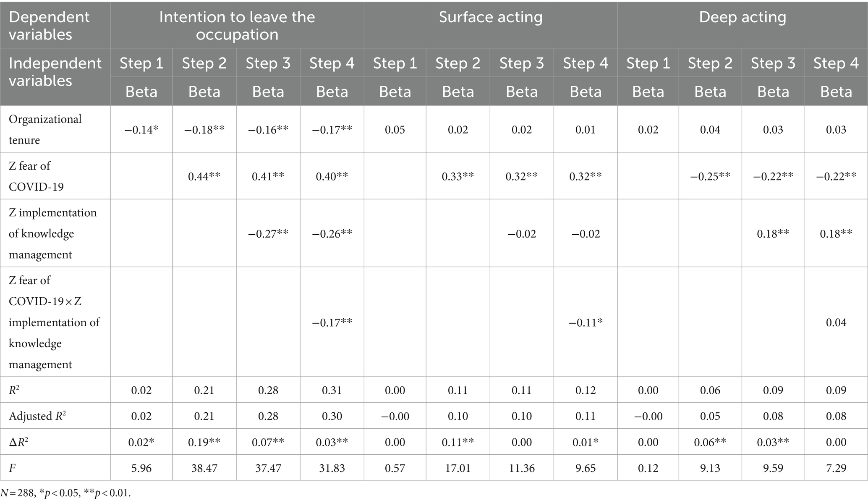Click the 'Independent variables' header cell
Screen dimensions: 868x503
point(55,72)
